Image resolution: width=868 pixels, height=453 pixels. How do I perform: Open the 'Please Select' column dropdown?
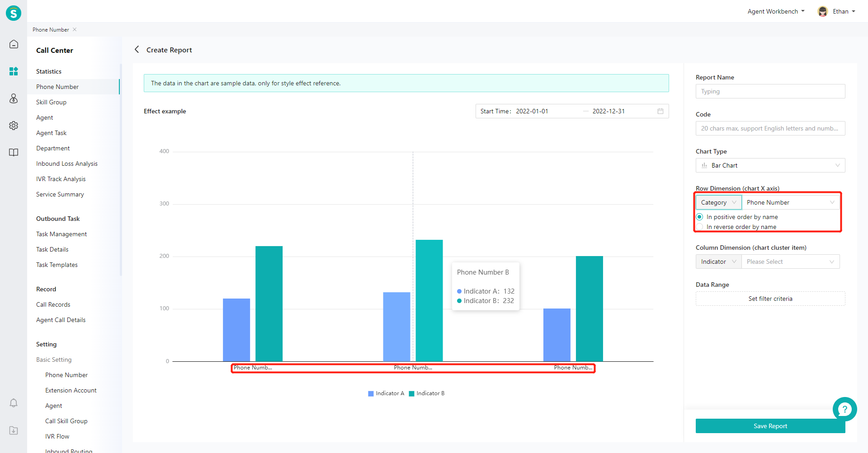click(791, 262)
